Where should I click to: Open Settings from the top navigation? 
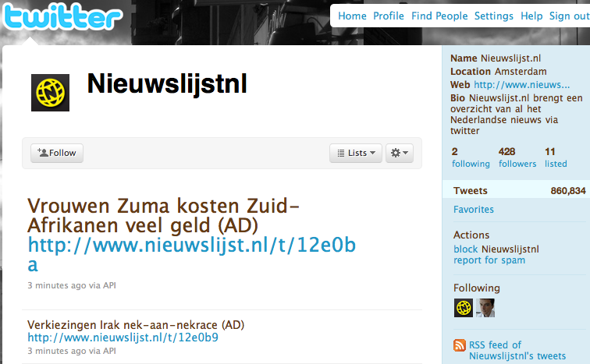(494, 16)
